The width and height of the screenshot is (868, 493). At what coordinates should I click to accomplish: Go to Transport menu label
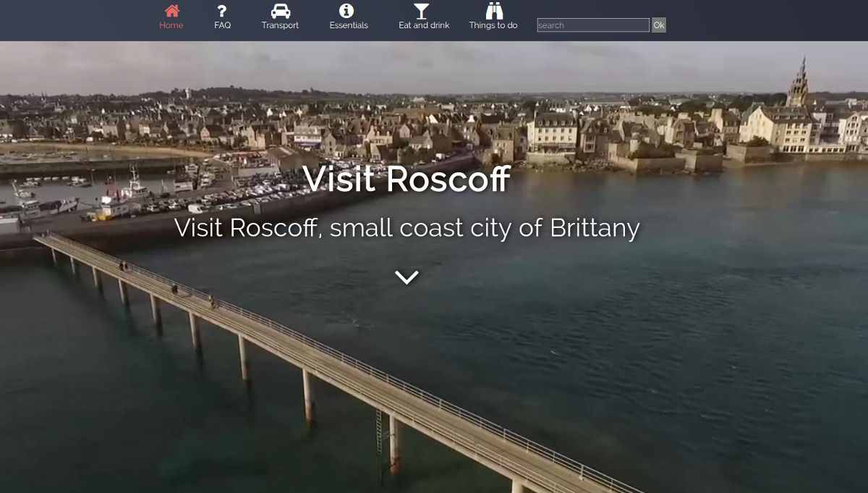click(280, 25)
